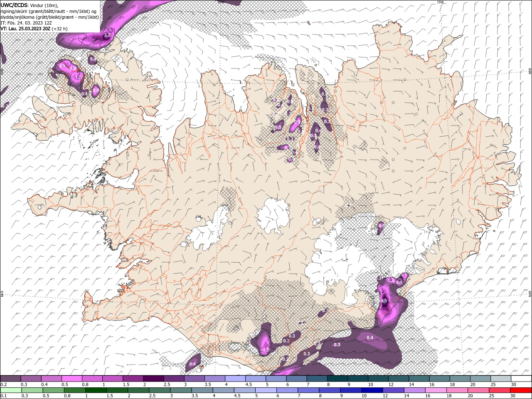Click the deep blue lower swatch between 10 and 12

(x=372, y=390)
